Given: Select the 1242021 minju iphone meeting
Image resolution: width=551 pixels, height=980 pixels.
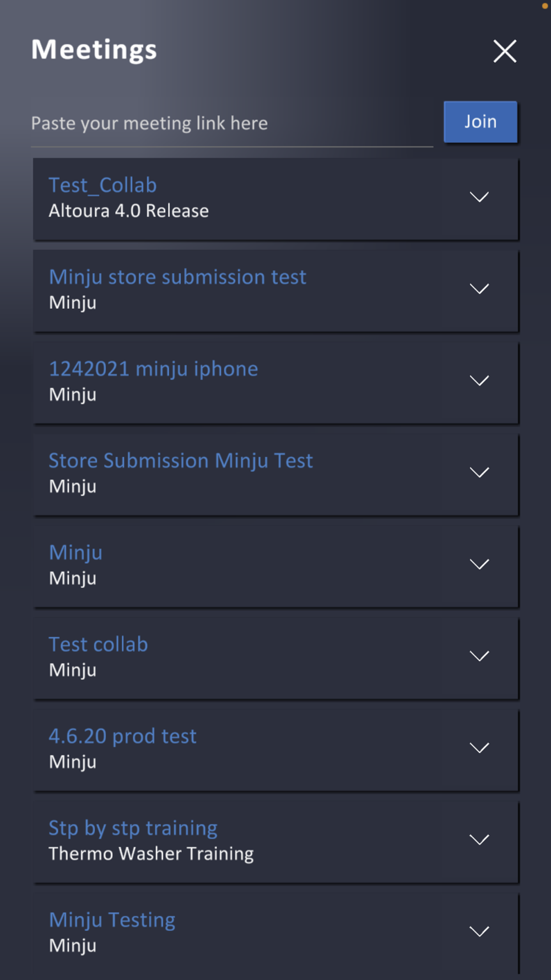Looking at the screenshot, I should point(153,369).
